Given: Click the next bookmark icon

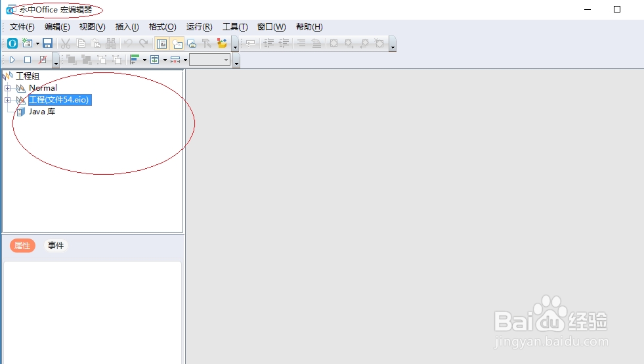Looking at the screenshot, I should click(x=349, y=43).
